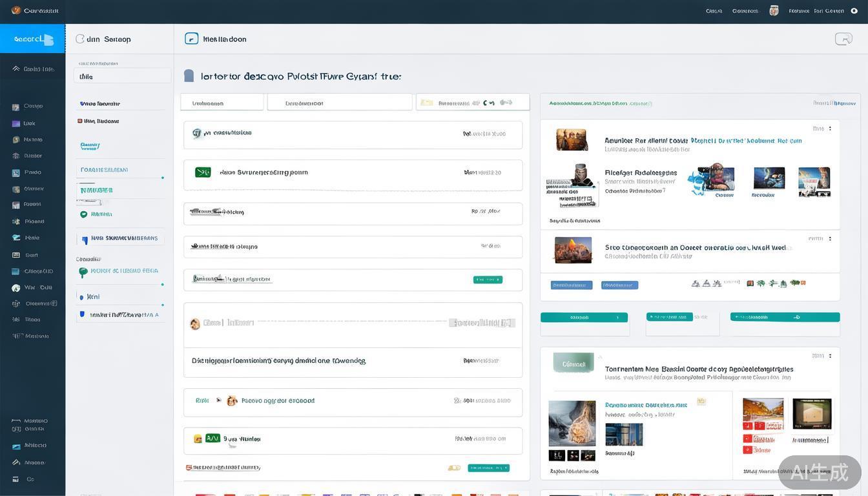Toggle the white switch in top right corner
This screenshot has height=496, width=868.
pyautogui.click(x=854, y=10)
